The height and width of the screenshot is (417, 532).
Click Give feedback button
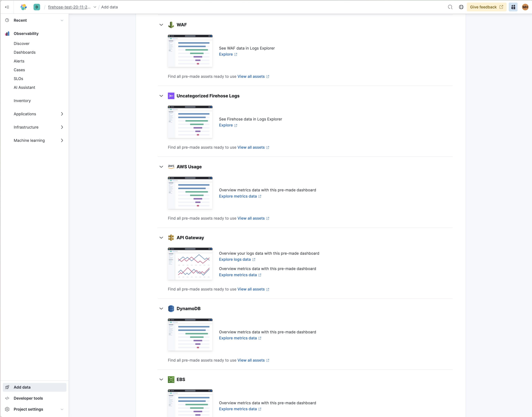point(486,7)
